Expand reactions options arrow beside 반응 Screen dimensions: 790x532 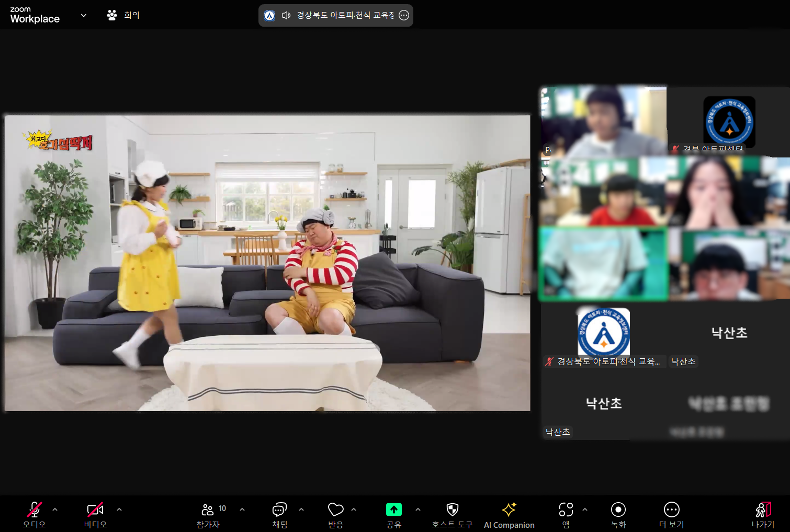tap(354, 509)
